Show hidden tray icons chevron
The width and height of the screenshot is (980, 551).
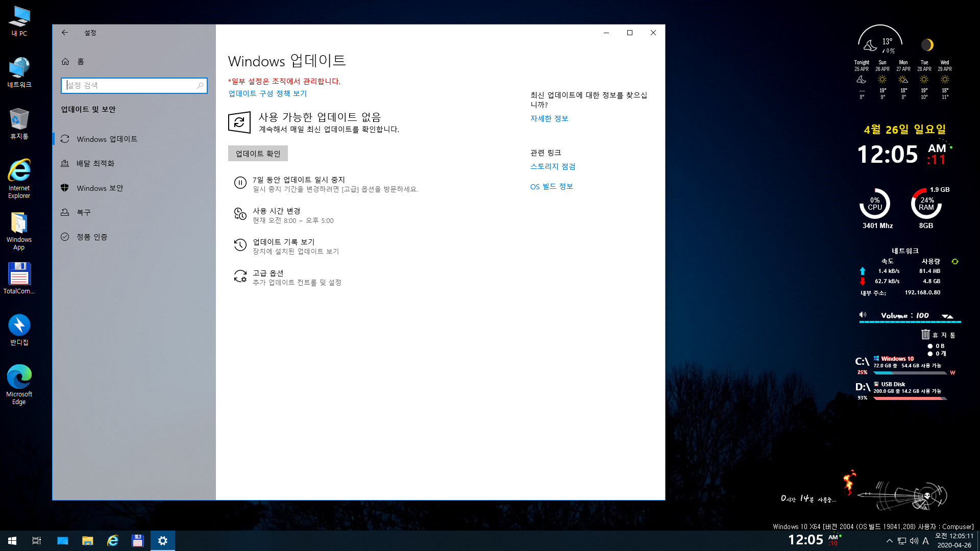coord(890,541)
